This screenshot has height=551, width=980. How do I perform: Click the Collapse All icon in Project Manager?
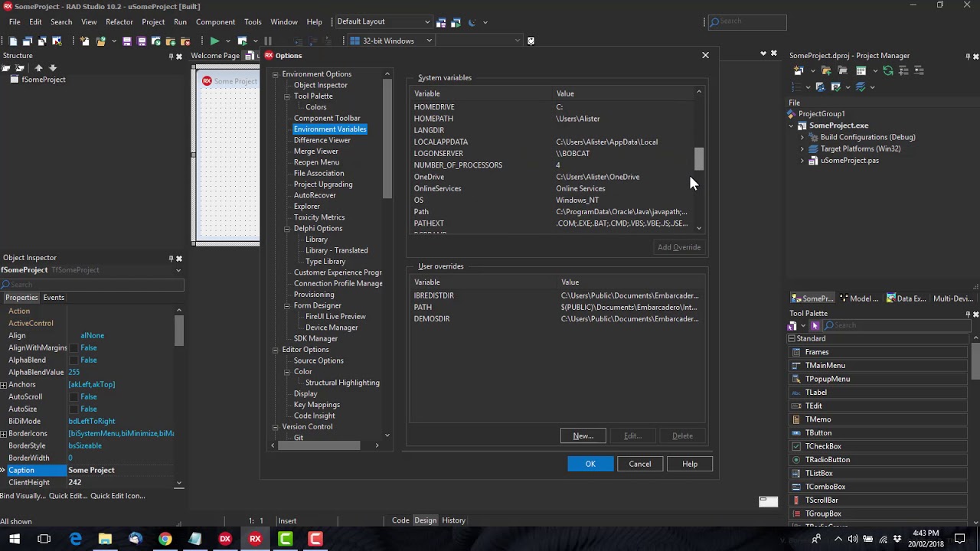pos(919,70)
